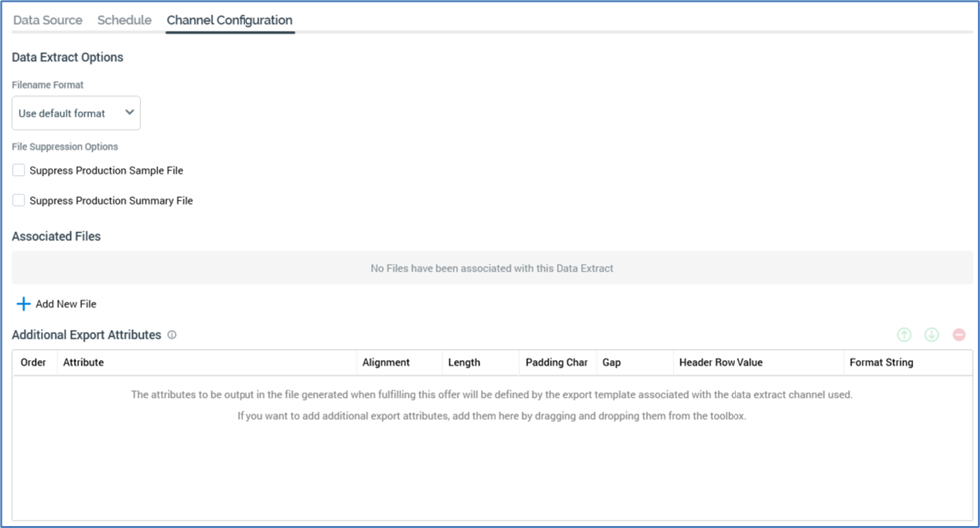Click the Order column header
The width and height of the screenshot is (980, 528).
pyautogui.click(x=33, y=362)
